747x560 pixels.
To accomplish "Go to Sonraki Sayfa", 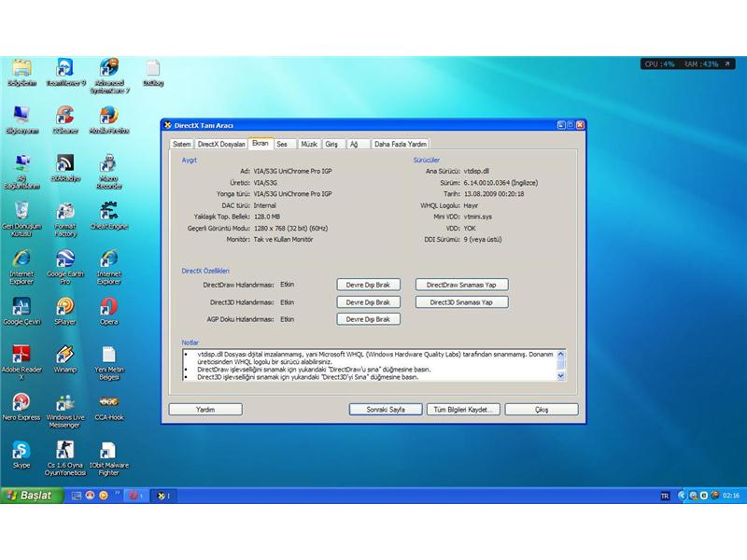I will pyautogui.click(x=386, y=410).
